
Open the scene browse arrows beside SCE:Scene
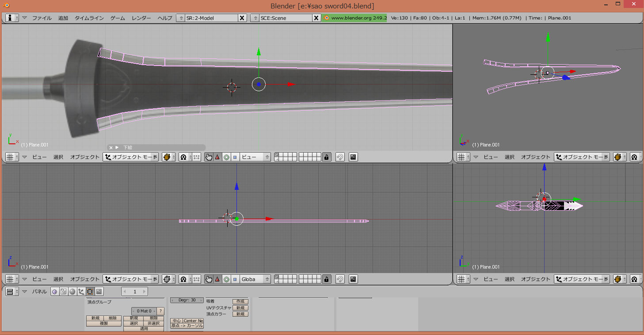click(255, 18)
